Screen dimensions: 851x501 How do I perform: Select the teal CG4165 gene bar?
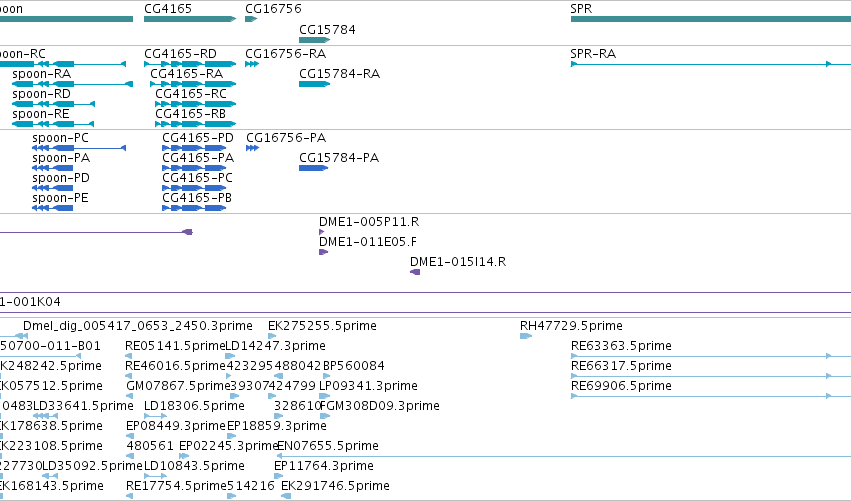pyautogui.click(x=190, y=19)
